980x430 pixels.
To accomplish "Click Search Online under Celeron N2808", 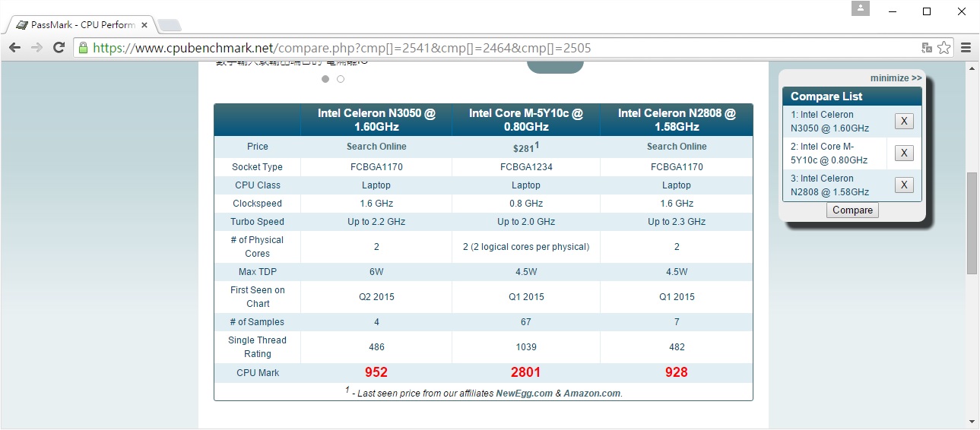I will click(677, 147).
